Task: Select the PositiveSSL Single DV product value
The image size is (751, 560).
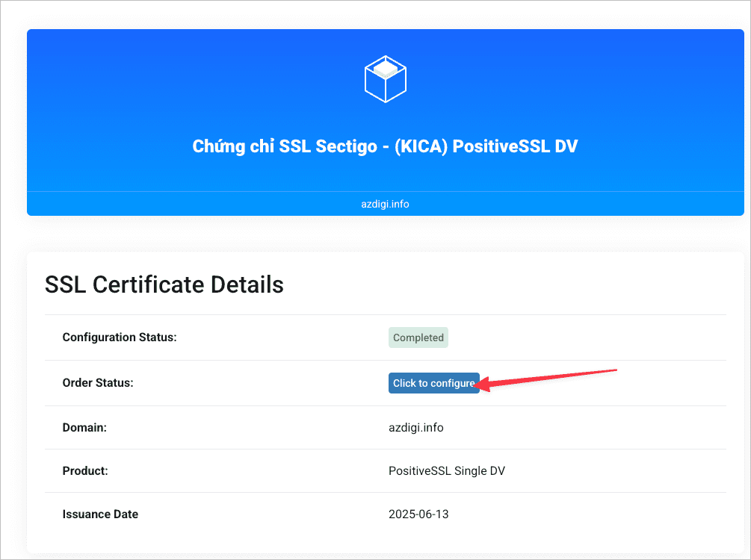Action: click(x=447, y=470)
